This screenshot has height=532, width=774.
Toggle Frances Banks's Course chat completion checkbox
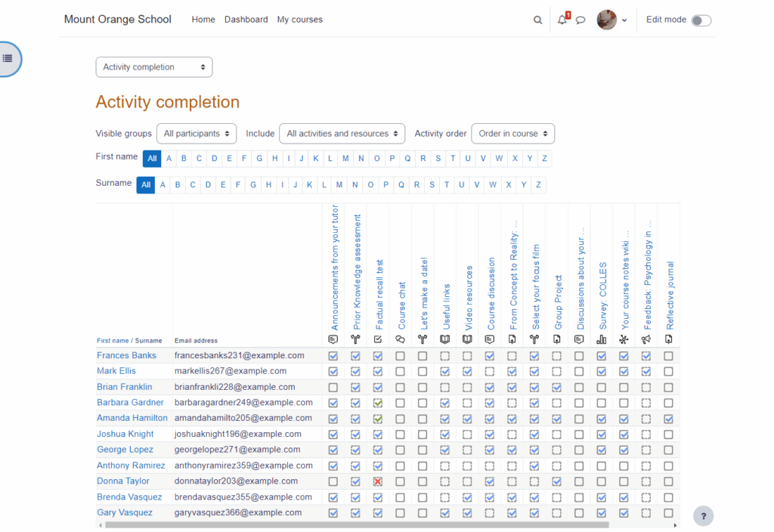400,356
